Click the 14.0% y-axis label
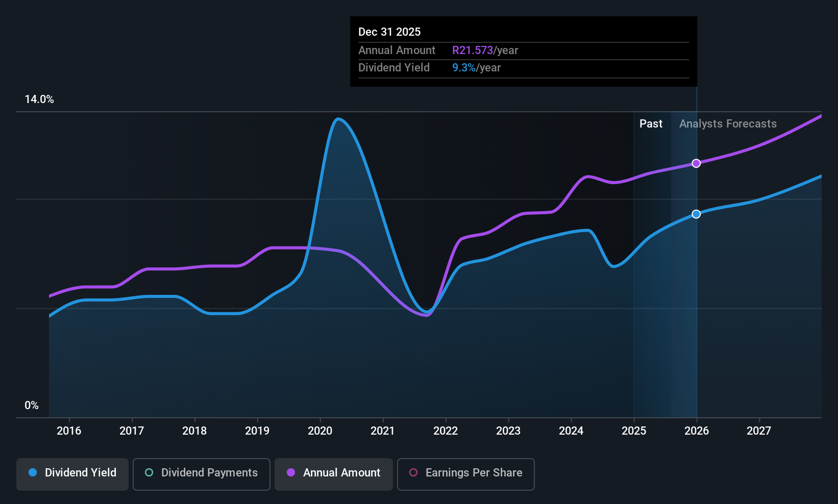This screenshot has height=504, width=838. coord(39,99)
